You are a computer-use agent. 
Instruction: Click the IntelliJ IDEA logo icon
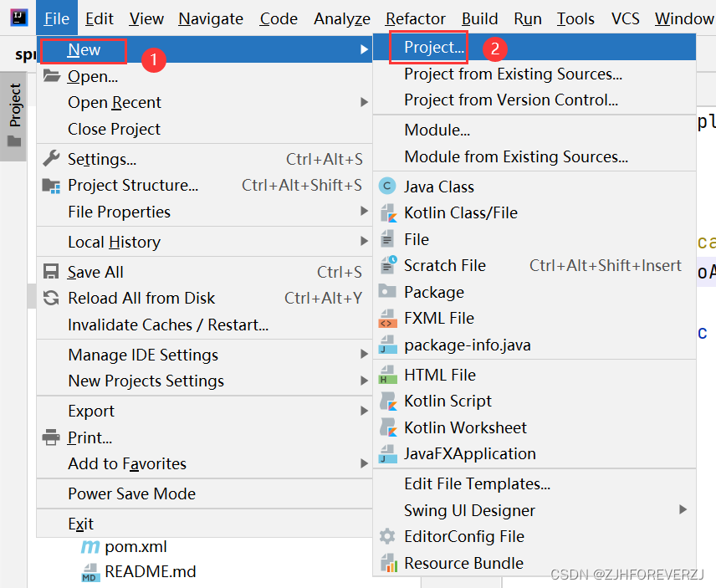click(18, 18)
